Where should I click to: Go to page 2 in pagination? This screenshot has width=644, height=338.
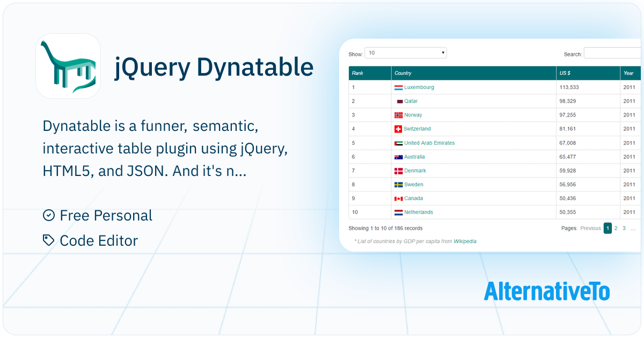[x=616, y=229]
